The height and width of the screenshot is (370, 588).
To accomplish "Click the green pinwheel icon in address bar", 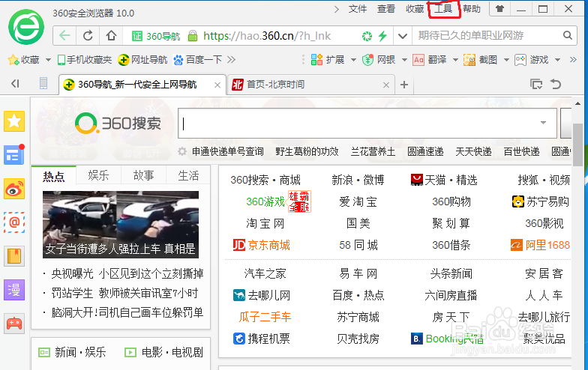I will coord(367,36).
